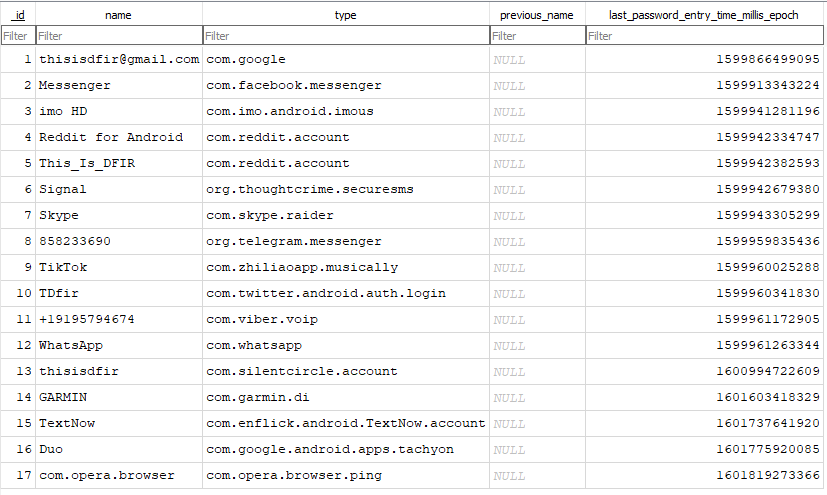
Task: Select the Signal name cell
Action: click(x=119, y=189)
